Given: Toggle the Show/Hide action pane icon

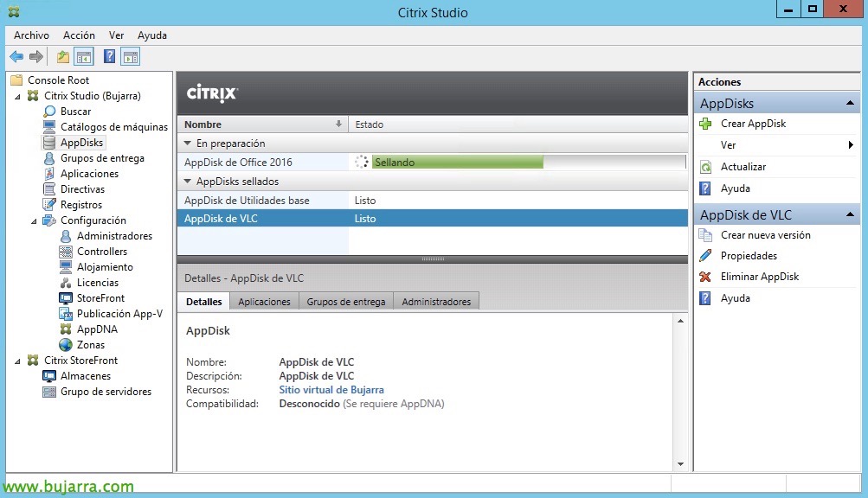Looking at the screenshot, I should [131, 56].
